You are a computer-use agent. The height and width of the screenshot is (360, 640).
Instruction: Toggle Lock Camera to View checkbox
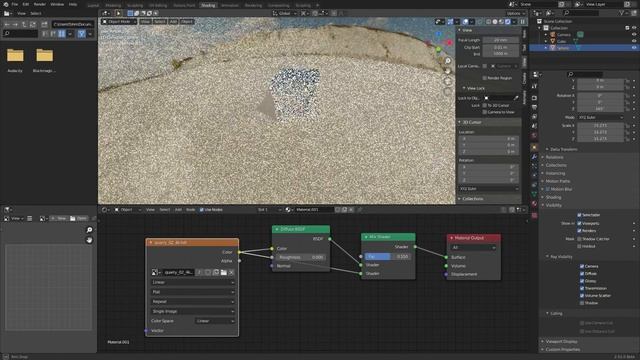(x=485, y=112)
